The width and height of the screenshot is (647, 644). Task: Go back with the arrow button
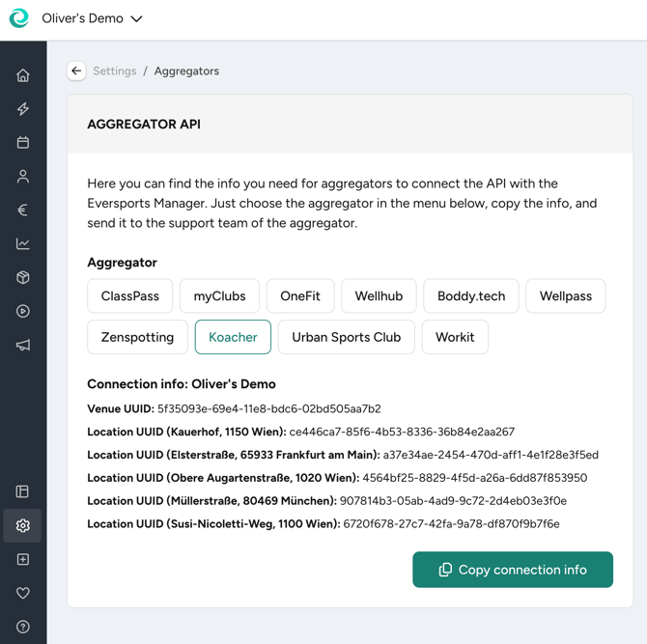76,70
